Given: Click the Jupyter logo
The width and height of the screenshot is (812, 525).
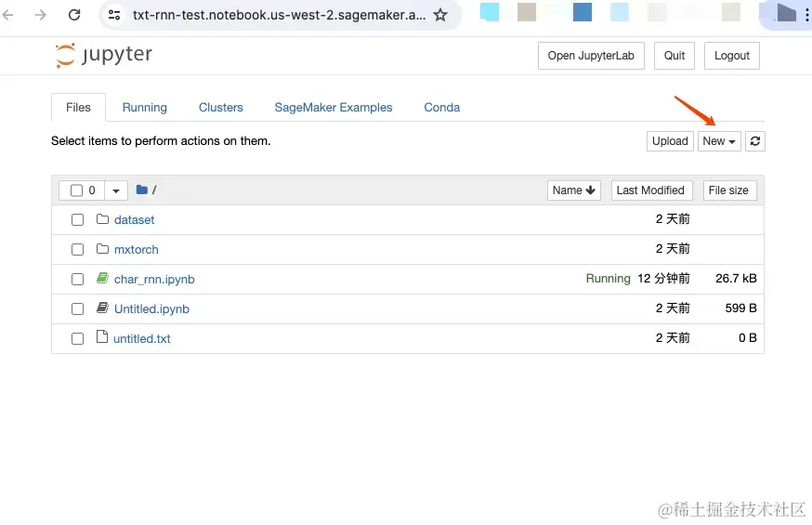Looking at the screenshot, I should (x=103, y=55).
